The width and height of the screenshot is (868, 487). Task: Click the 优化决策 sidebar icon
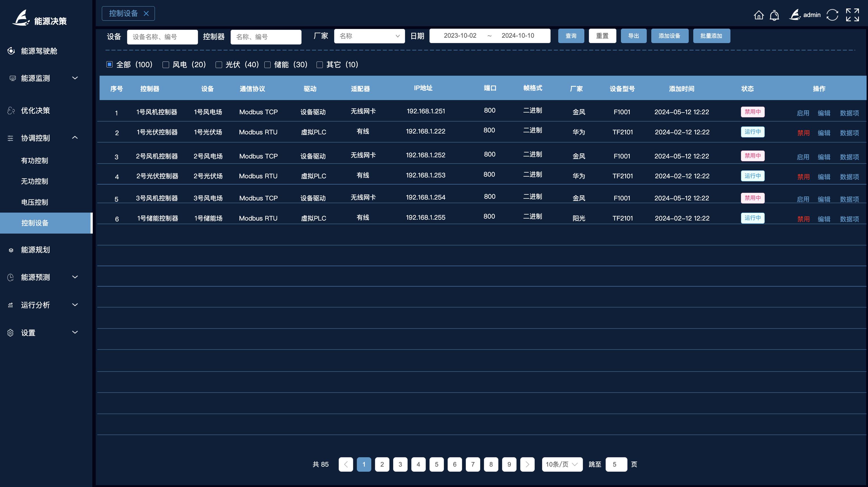tap(11, 111)
